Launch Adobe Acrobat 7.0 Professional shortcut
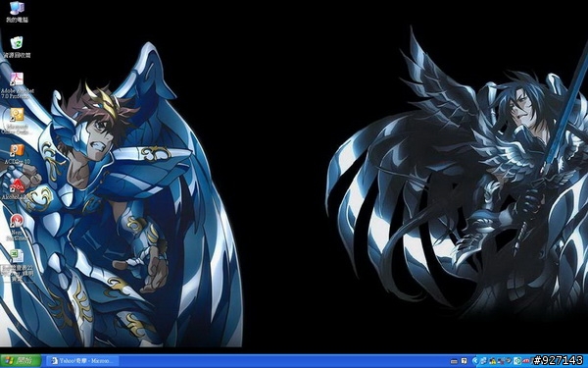The width and height of the screenshot is (588, 368). [17, 85]
